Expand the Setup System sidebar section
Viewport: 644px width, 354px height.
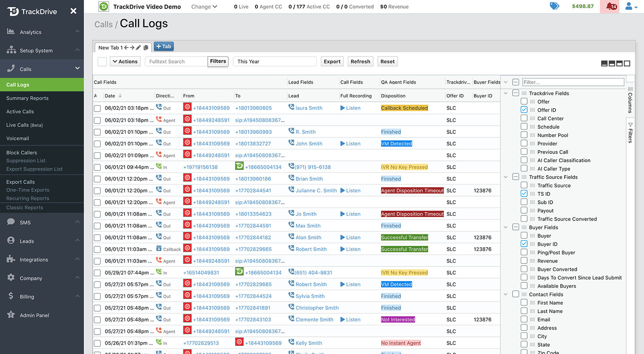42,50
